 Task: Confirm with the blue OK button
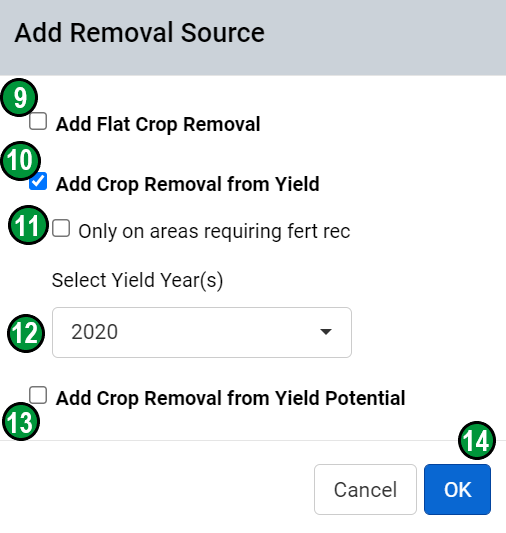pos(457,489)
